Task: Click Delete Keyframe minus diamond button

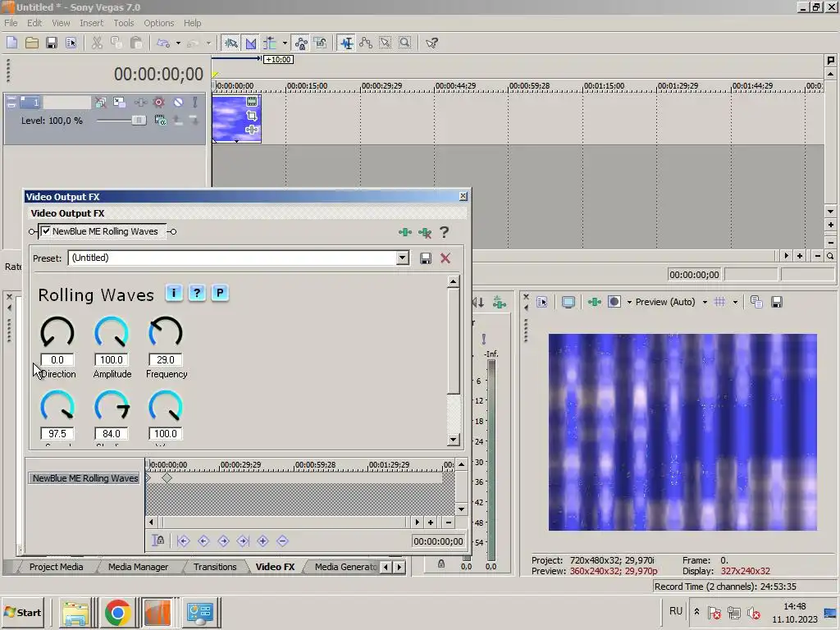Action: [x=282, y=541]
